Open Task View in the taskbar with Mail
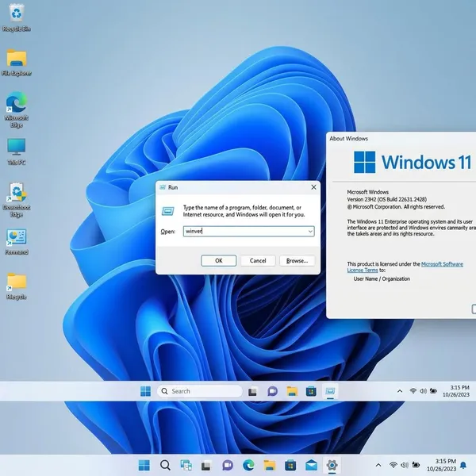Image resolution: width=476 pixels, height=476 pixels. tap(205, 466)
